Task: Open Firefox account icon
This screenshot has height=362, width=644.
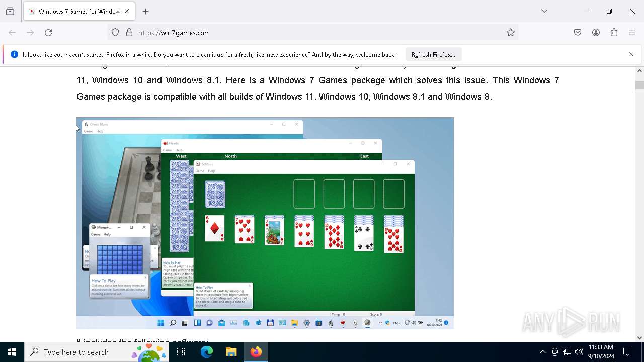Action: 596,33
